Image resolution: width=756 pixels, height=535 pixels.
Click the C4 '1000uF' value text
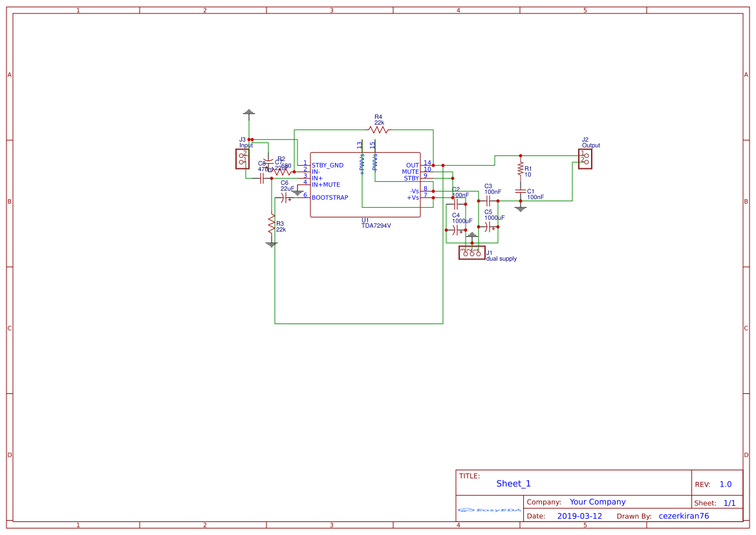pyautogui.click(x=462, y=221)
